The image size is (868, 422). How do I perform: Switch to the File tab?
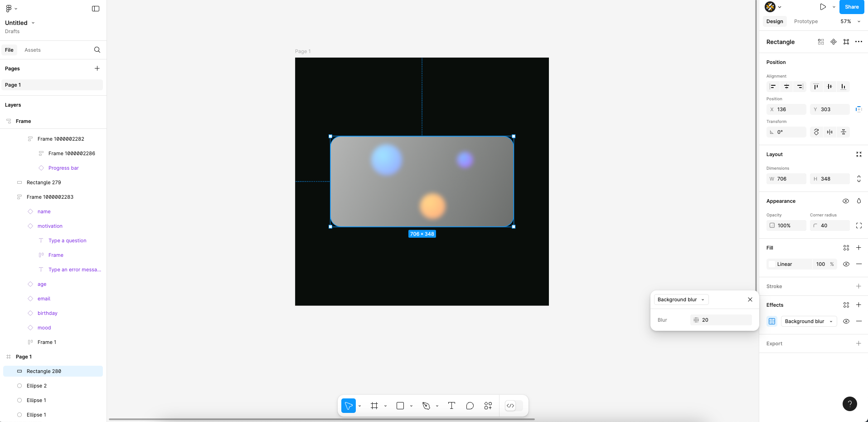9,50
